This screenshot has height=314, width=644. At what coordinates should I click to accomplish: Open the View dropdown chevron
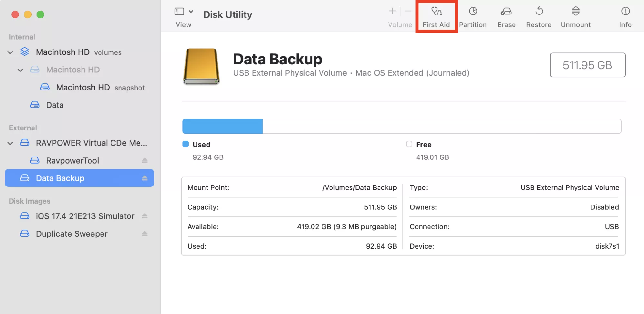191,12
